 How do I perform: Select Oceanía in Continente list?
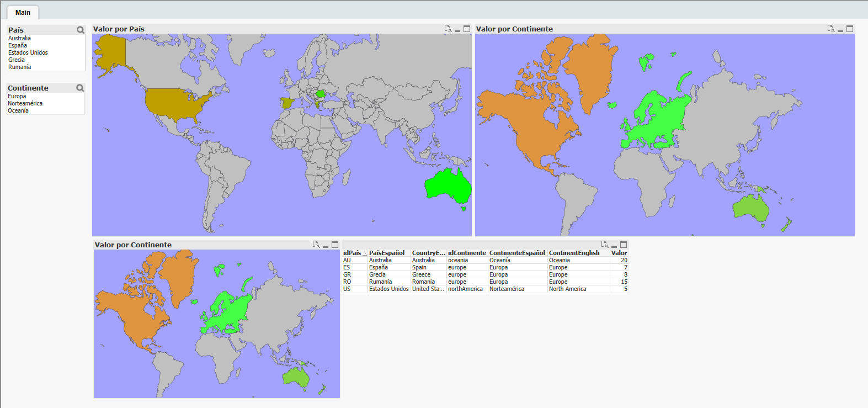18,110
